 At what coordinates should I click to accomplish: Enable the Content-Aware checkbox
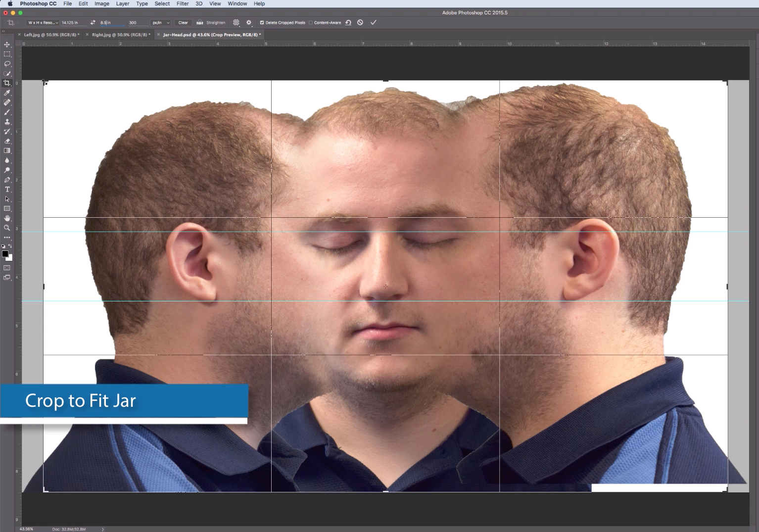[x=310, y=22]
